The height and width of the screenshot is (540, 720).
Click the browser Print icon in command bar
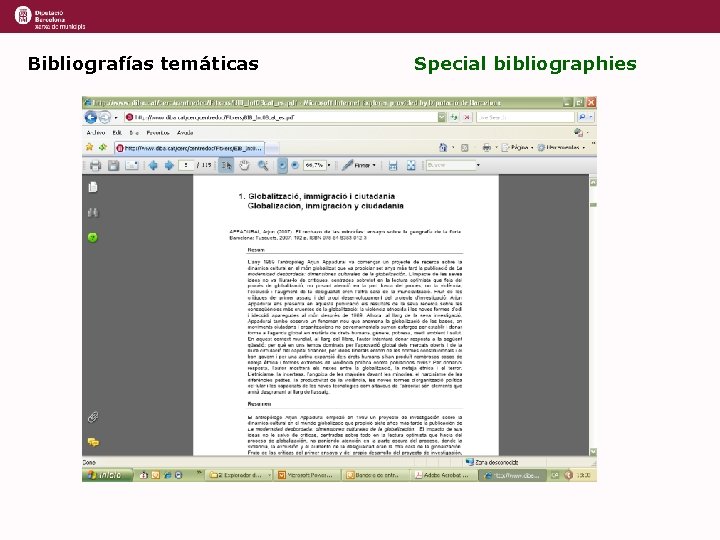coord(487,147)
